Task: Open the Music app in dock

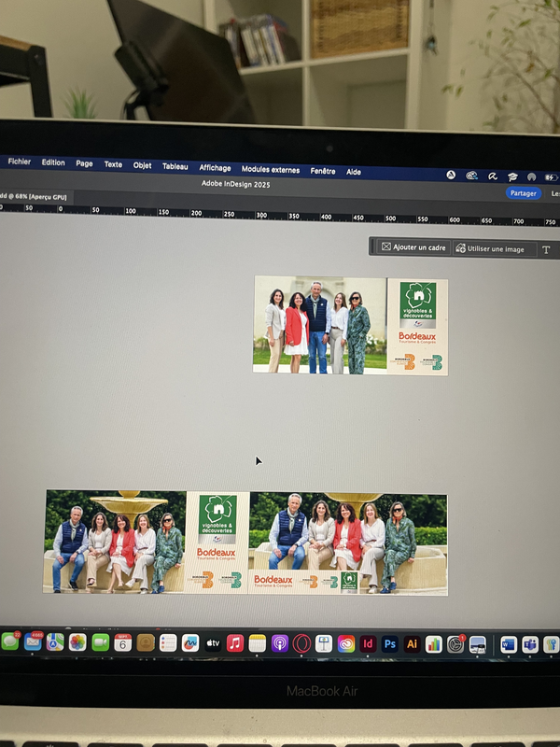Action: point(235,642)
